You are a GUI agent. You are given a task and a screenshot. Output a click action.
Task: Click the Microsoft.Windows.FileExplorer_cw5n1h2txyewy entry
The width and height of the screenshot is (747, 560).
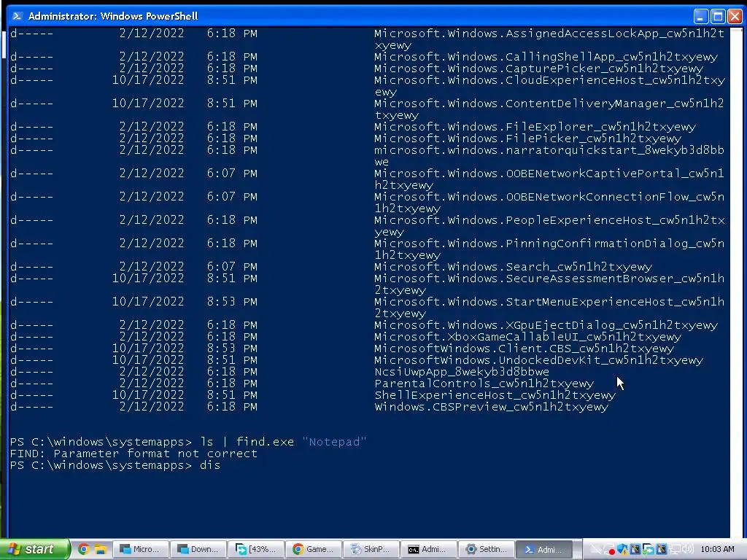click(x=535, y=127)
